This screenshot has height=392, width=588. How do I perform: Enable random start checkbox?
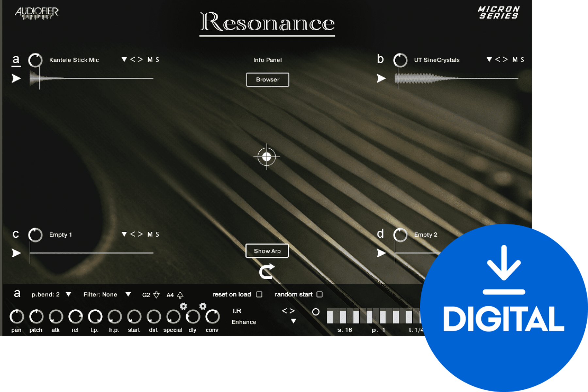click(x=320, y=294)
